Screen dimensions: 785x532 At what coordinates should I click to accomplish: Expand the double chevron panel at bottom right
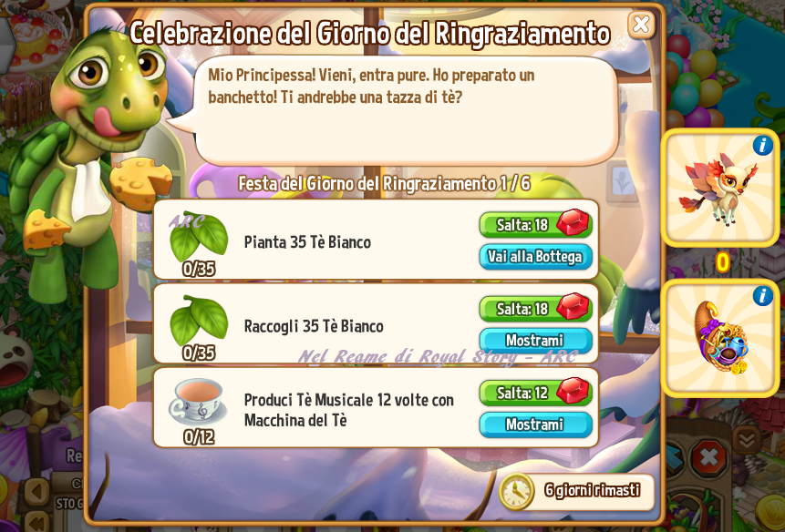[747, 441]
